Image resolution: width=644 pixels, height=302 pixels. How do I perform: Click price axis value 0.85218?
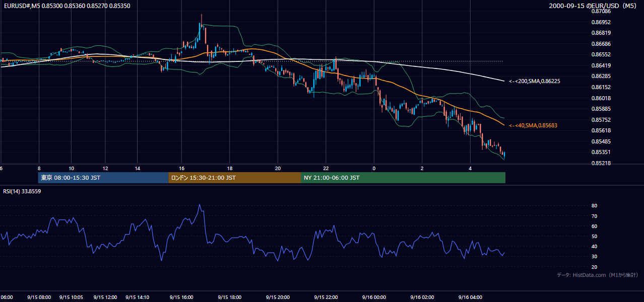601,163
